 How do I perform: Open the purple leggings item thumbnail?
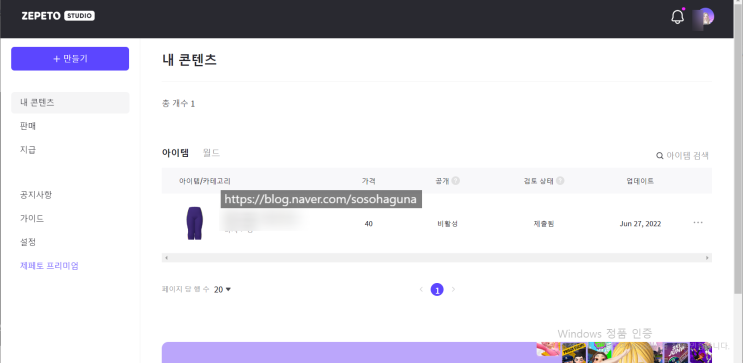click(x=194, y=223)
